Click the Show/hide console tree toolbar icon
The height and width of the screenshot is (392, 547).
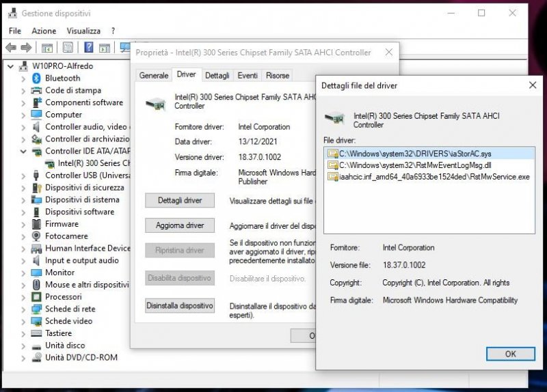coord(47,47)
